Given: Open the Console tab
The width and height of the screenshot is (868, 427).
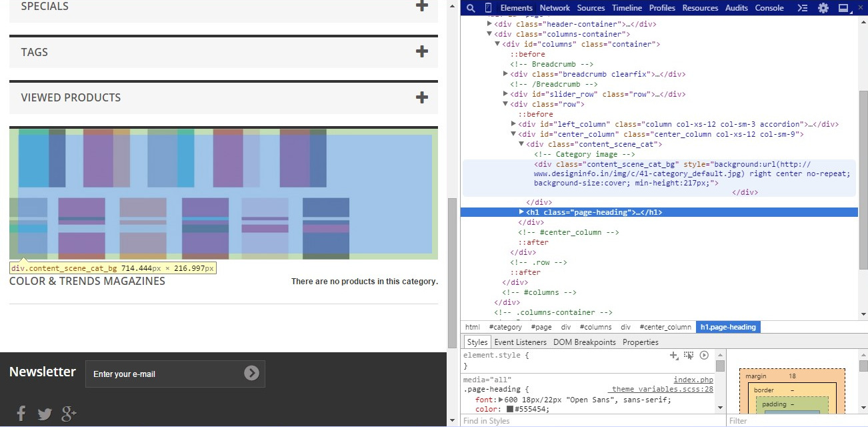Looking at the screenshot, I should [769, 8].
